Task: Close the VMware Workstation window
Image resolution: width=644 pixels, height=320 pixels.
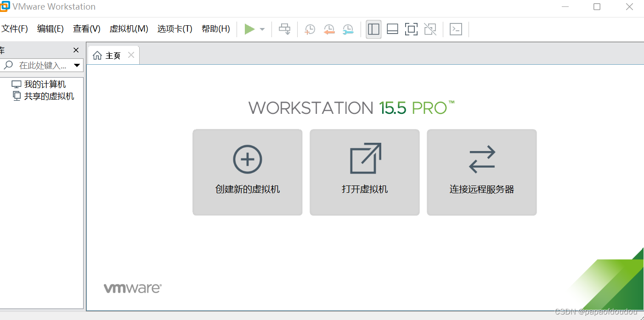Action: click(x=629, y=6)
